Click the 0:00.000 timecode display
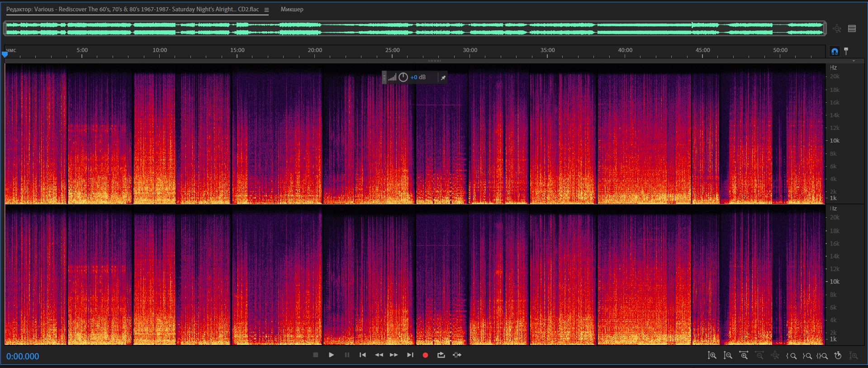868x368 pixels. [x=23, y=356]
